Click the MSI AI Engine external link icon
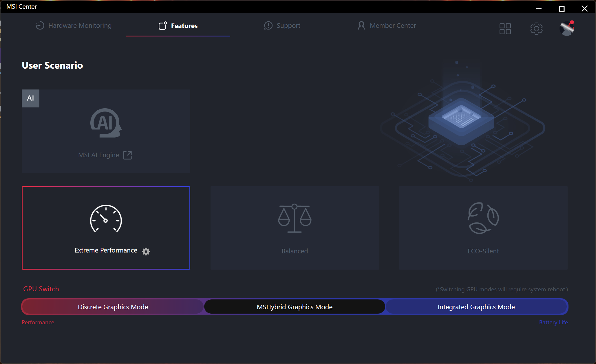 [x=127, y=155]
